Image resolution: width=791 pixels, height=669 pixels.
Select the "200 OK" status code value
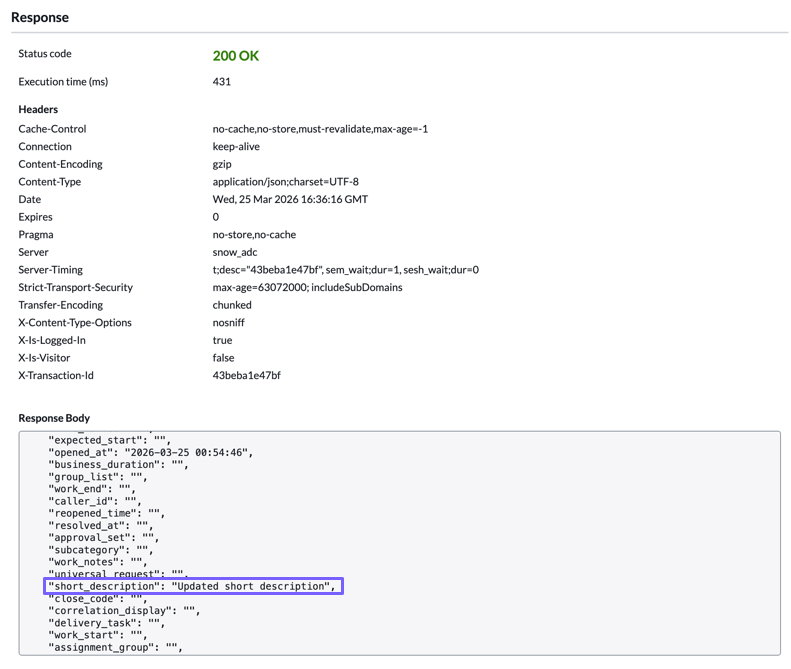tap(236, 55)
